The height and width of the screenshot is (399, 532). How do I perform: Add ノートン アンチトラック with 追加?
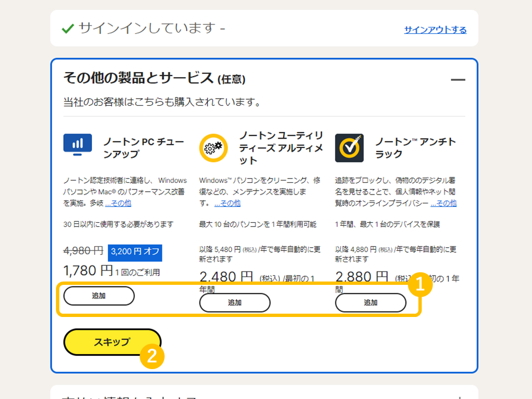click(x=371, y=303)
